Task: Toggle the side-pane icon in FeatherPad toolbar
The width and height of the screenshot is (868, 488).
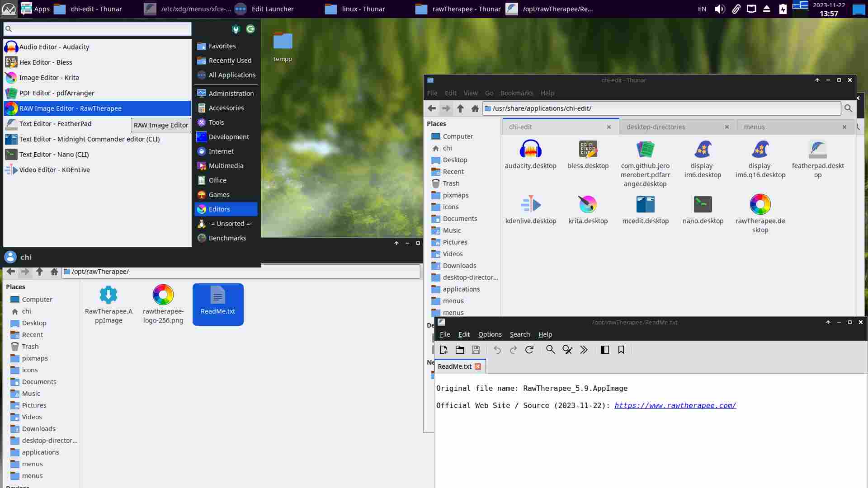Action: [x=604, y=350]
